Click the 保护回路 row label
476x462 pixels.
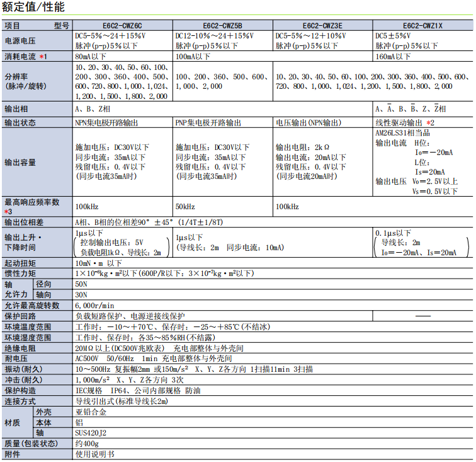[20, 316]
